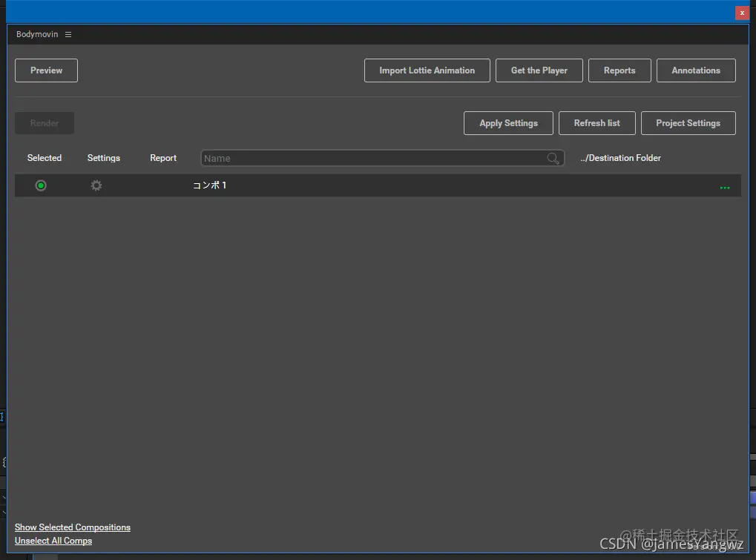Open Import Lottie Animation
The width and height of the screenshot is (756, 560).
click(x=427, y=70)
